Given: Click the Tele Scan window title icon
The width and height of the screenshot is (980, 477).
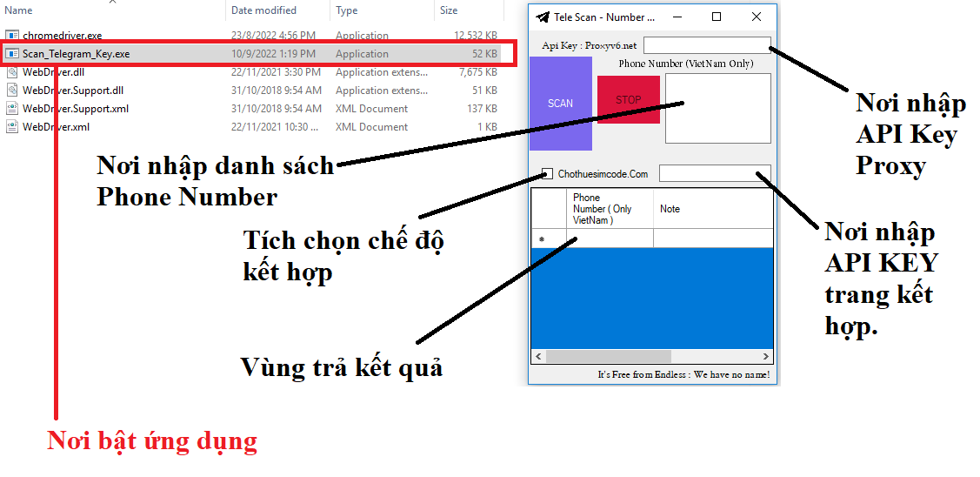Looking at the screenshot, I should pos(543,17).
